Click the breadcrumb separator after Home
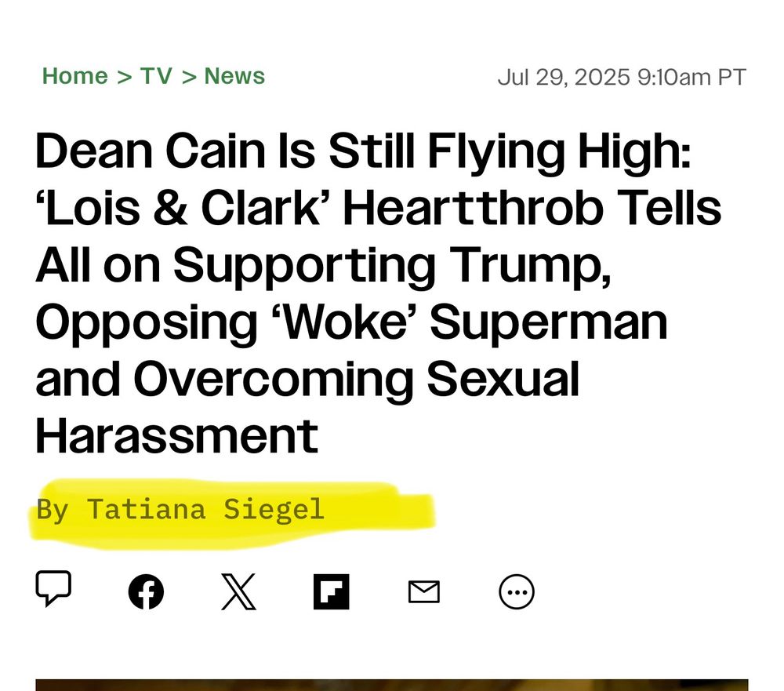Image resolution: width=784 pixels, height=691 pixels. 124,76
